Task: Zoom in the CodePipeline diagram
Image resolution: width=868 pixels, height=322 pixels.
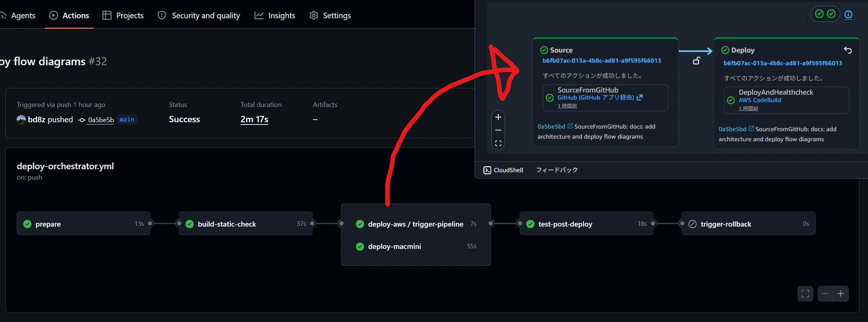Action: click(x=498, y=117)
